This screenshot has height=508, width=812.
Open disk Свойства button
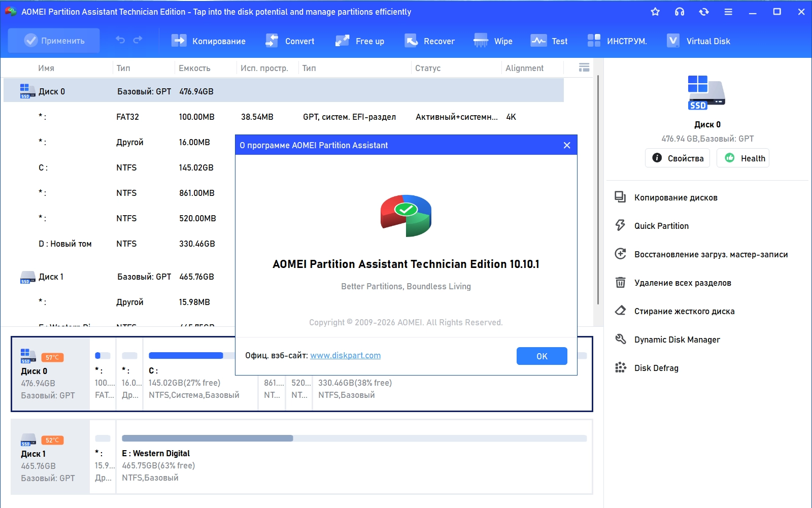pos(678,158)
